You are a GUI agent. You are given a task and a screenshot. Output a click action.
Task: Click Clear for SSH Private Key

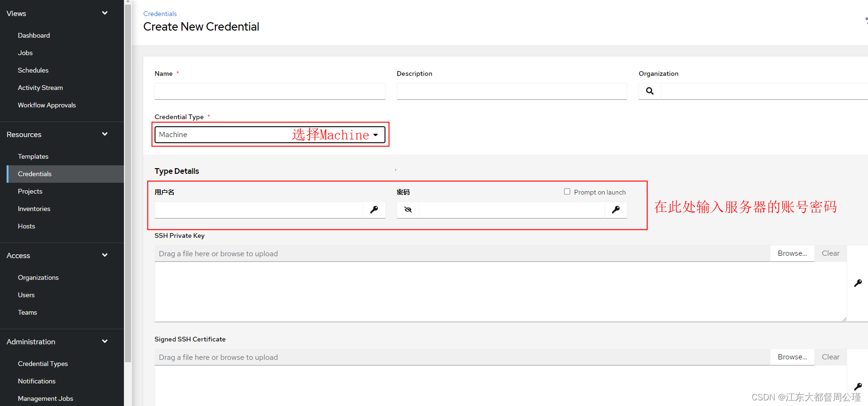[x=831, y=253]
